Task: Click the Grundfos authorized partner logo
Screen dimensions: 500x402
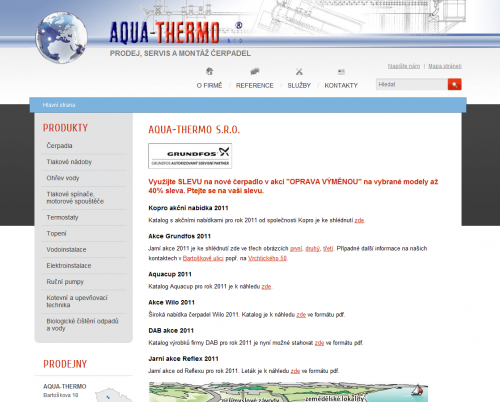Action: [x=190, y=156]
